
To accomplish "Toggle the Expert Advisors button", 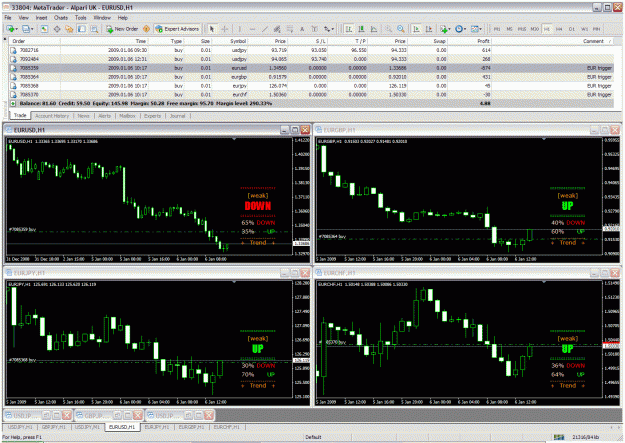I will 177,29.
